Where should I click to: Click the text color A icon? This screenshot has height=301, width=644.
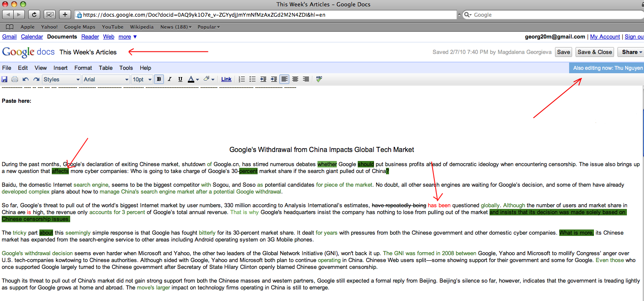click(x=191, y=79)
